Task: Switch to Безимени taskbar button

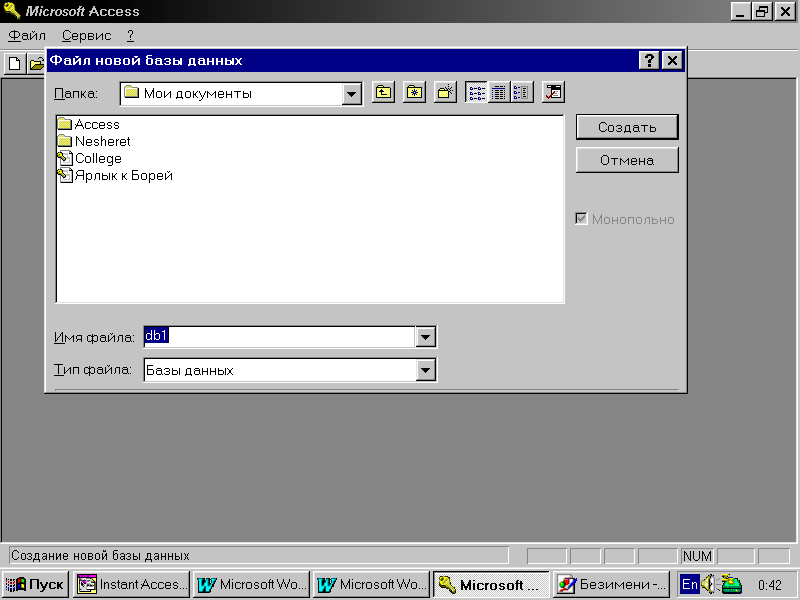Action: (x=611, y=585)
